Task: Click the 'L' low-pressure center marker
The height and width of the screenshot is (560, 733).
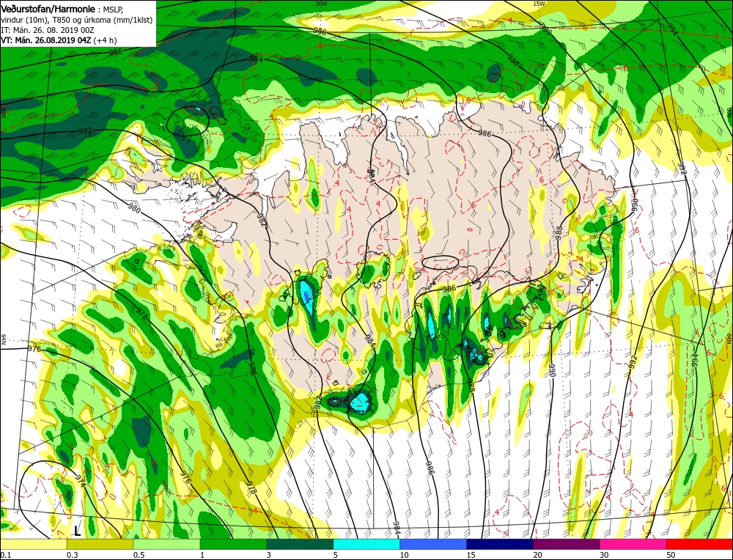Action: 77,531
